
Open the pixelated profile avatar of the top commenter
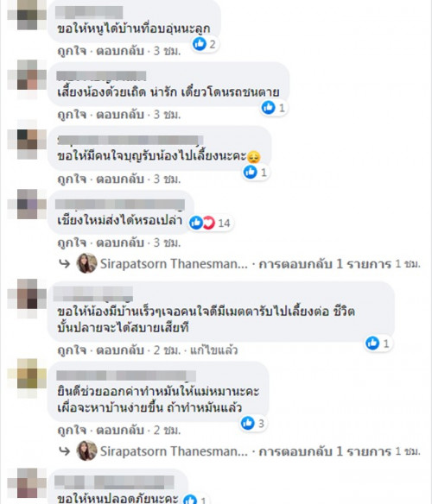click(27, 15)
